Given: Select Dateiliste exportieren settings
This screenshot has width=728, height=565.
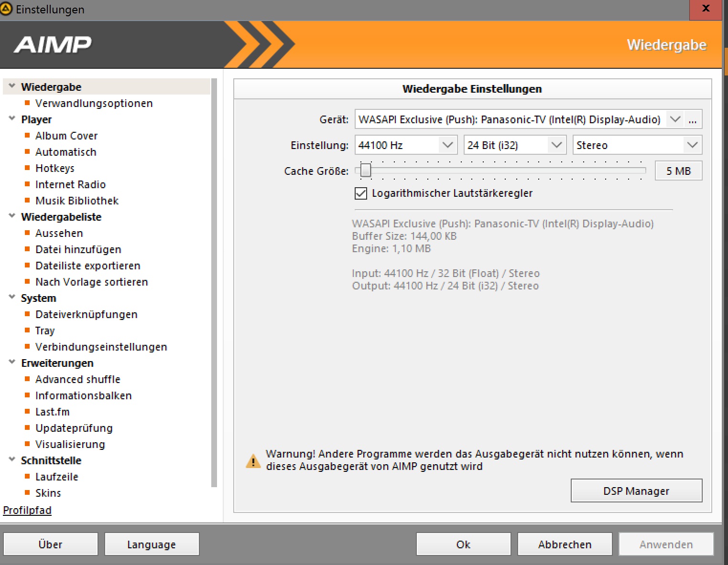Looking at the screenshot, I should pyautogui.click(x=88, y=266).
